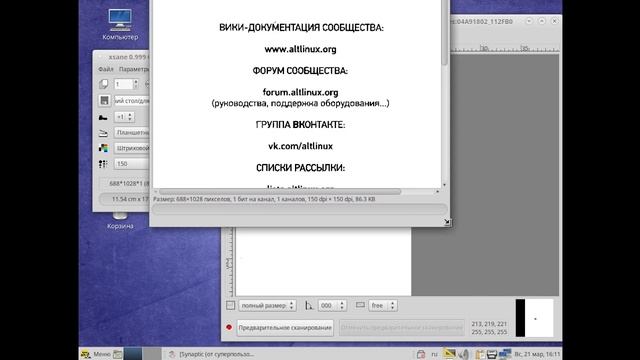This screenshot has width=640, height=360.
Task: Open the Компьютер desktop icon
Action: tap(120, 24)
